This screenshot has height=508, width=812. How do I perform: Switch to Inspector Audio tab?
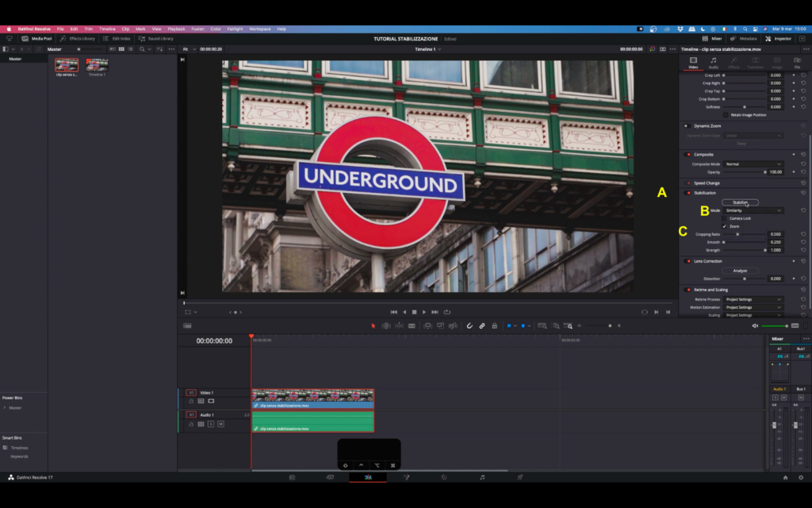click(x=713, y=63)
